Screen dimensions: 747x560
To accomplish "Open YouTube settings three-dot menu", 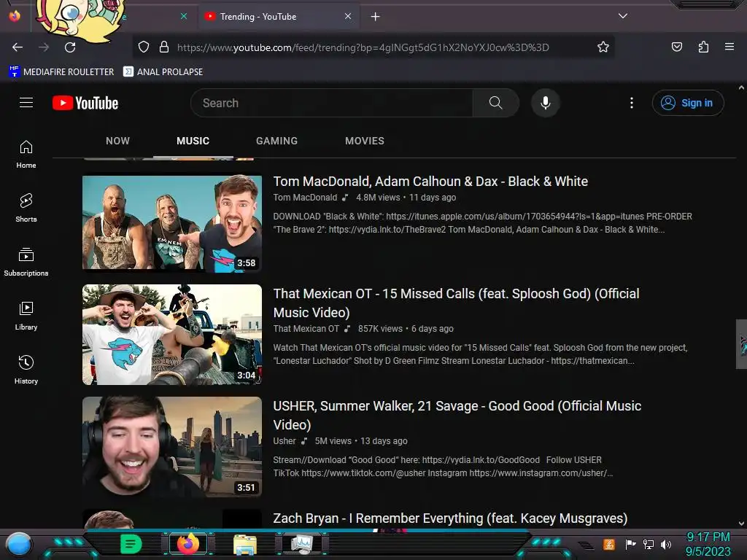I will click(632, 103).
